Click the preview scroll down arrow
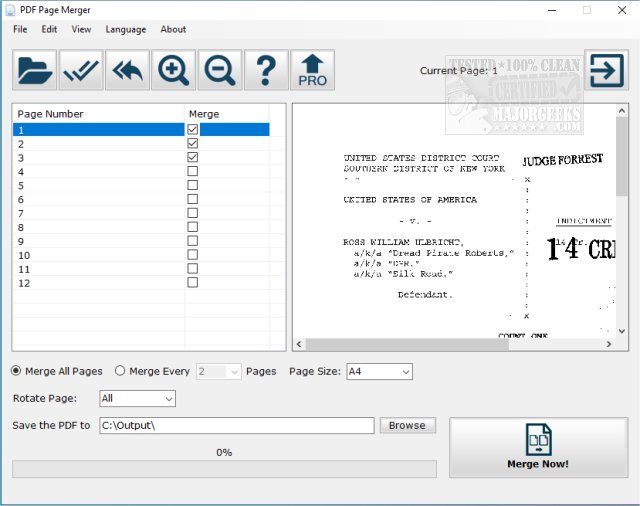640x506 pixels. pyautogui.click(x=622, y=331)
